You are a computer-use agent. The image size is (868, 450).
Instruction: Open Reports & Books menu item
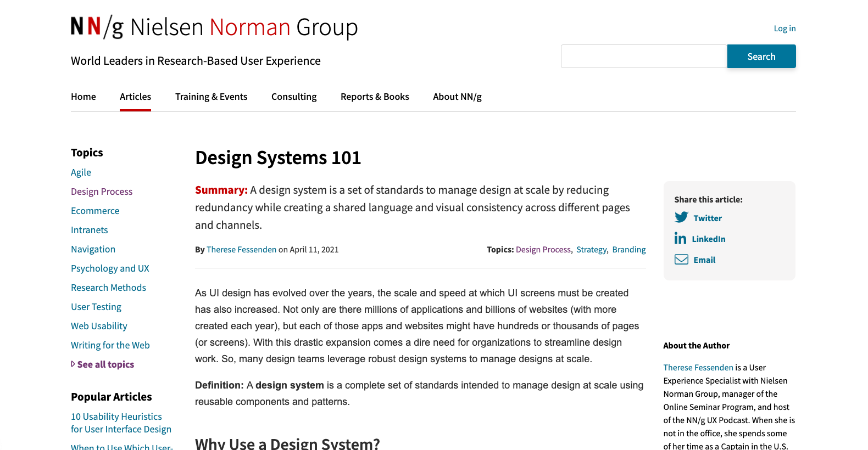[x=375, y=97]
